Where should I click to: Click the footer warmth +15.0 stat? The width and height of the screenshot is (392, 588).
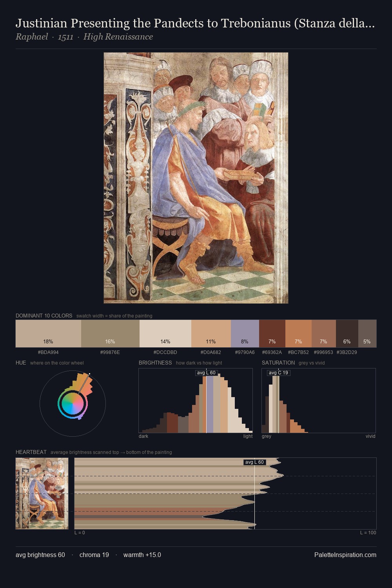(142, 555)
